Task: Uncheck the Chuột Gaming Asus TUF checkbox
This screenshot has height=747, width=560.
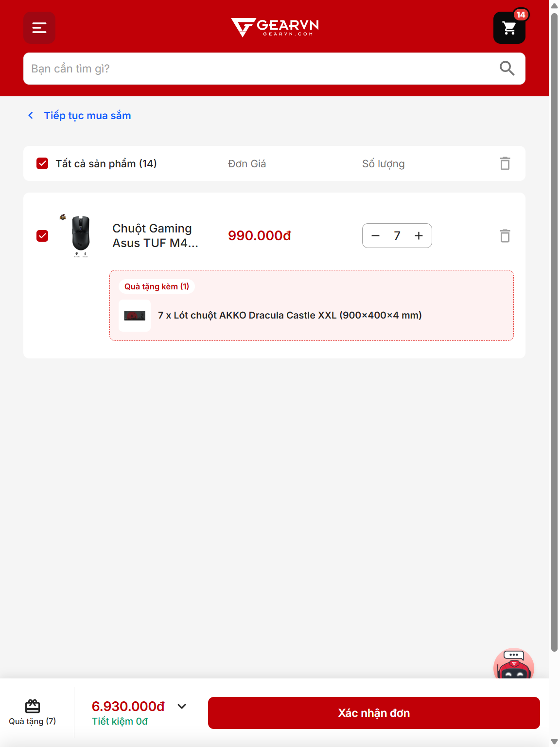Action: (42, 236)
